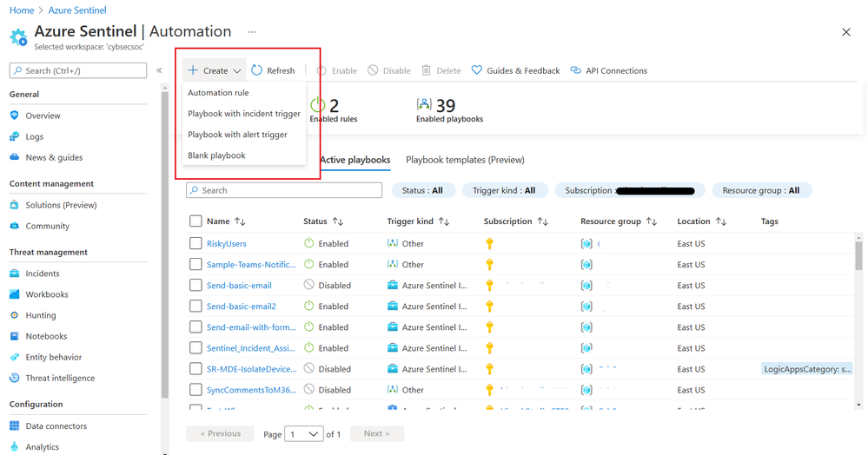
Task: Open Workbooks from the sidebar
Action: (47, 293)
